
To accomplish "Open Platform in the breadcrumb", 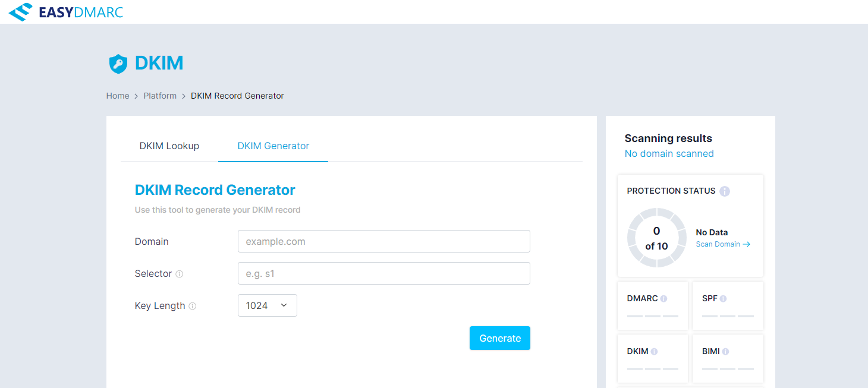I will (160, 96).
